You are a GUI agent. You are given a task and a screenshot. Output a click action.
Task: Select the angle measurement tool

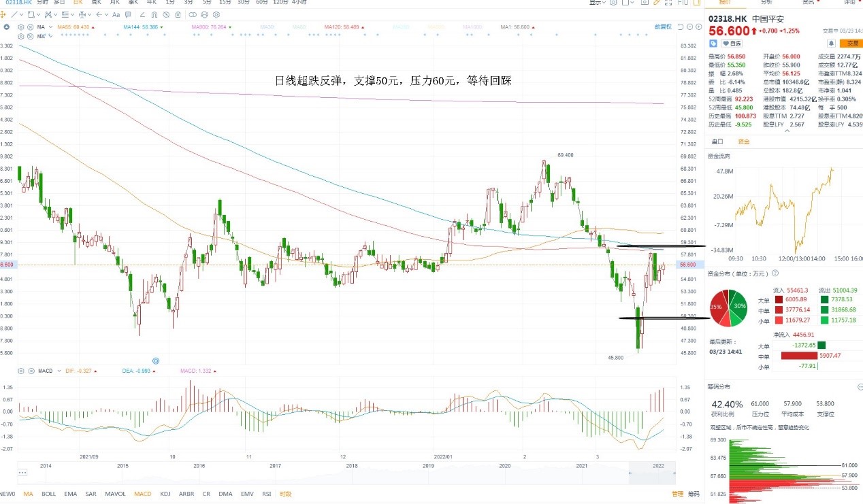point(142,14)
